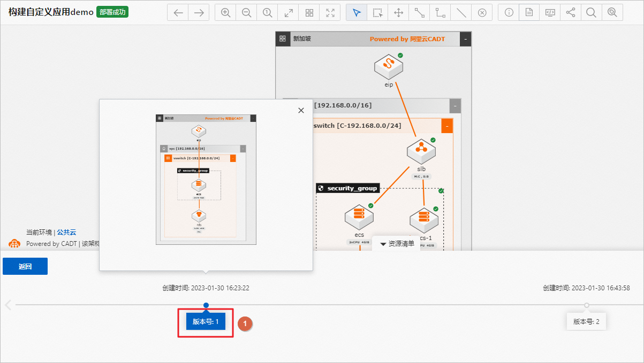Select the 版本号: 2 version label

[586, 321]
